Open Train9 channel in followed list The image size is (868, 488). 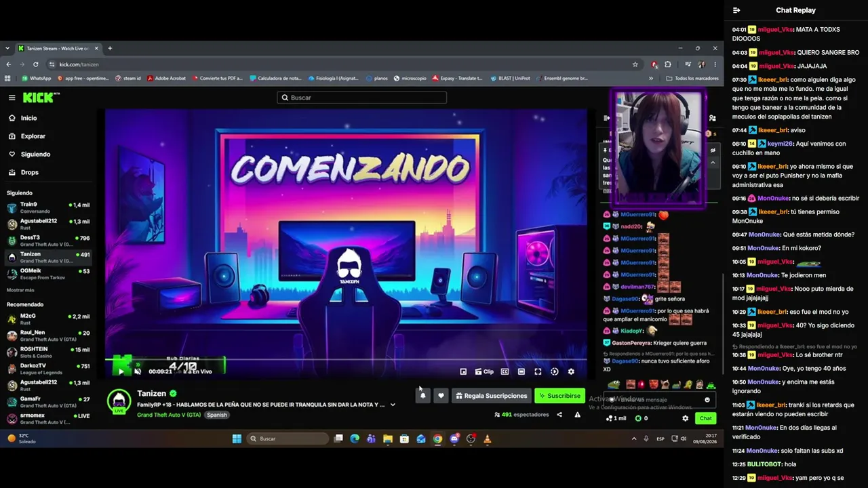point(48,207)
